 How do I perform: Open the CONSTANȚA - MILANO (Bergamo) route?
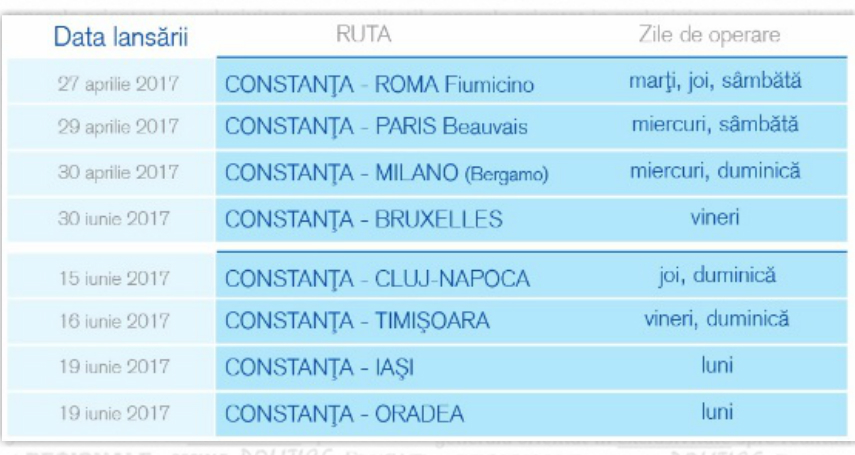386,174
